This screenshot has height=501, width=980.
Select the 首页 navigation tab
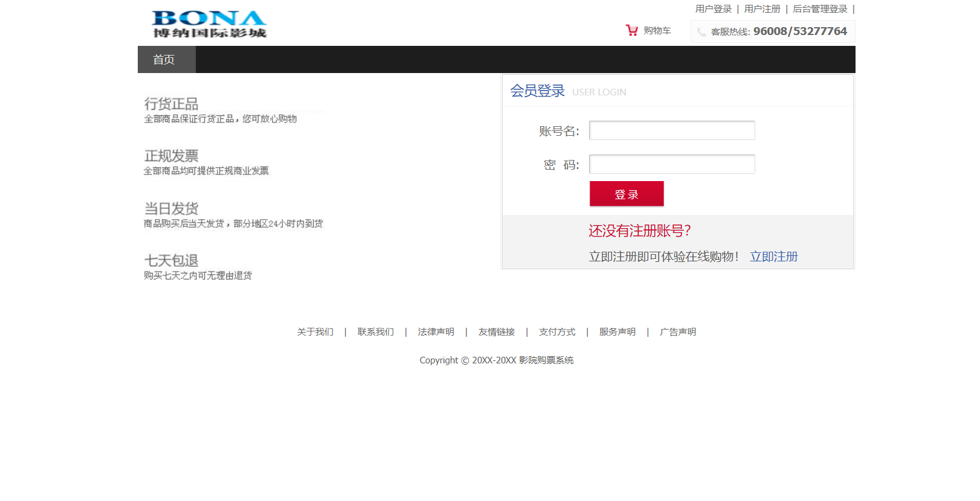point(167,59)
